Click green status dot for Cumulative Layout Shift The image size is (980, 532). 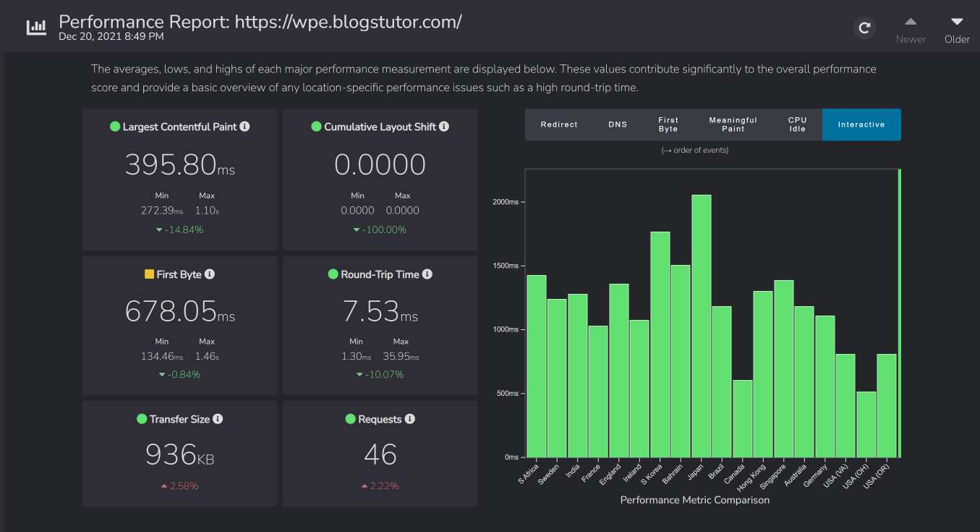pos(316,127)
